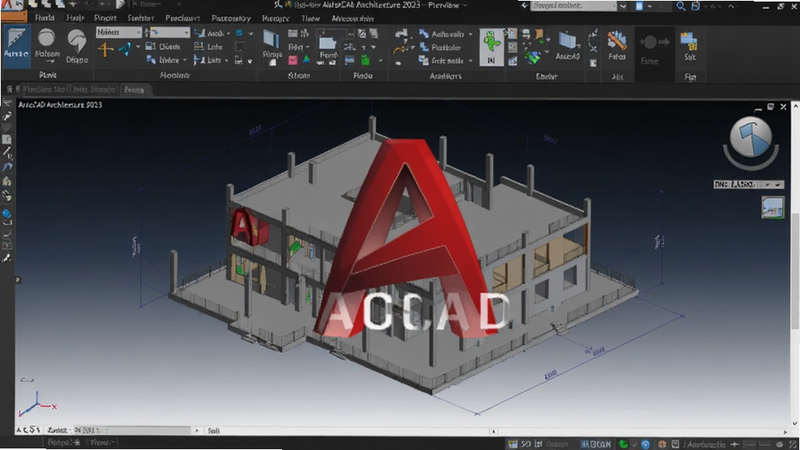The height and width of the screenshot is (450, 800).
Task: Click the ribbon button labeled 'Lohr'
Action: (209, 46)
